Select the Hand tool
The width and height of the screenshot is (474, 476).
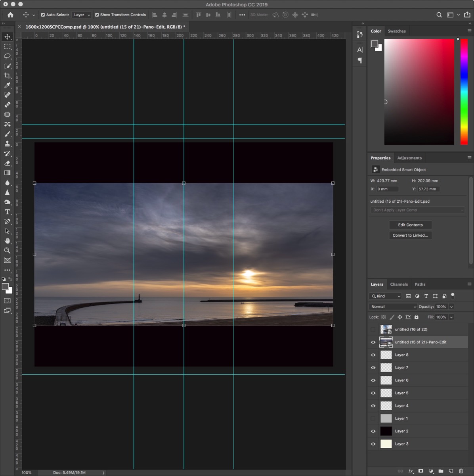7,241
